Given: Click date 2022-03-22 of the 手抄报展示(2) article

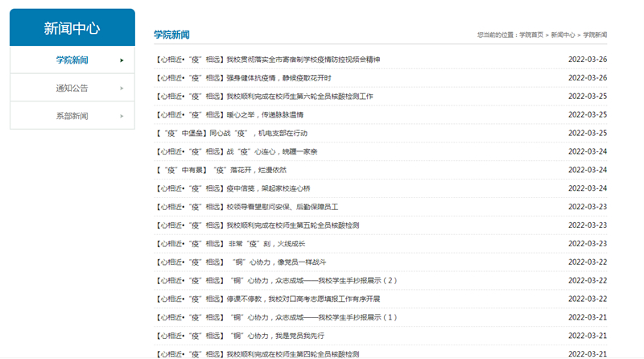Looking at the screenshot, I should point(588,281).
